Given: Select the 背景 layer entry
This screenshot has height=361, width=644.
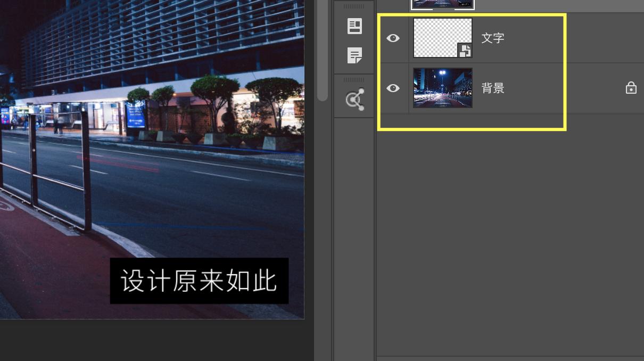Looking at the screenshot, I should click(x=511, y=88).
